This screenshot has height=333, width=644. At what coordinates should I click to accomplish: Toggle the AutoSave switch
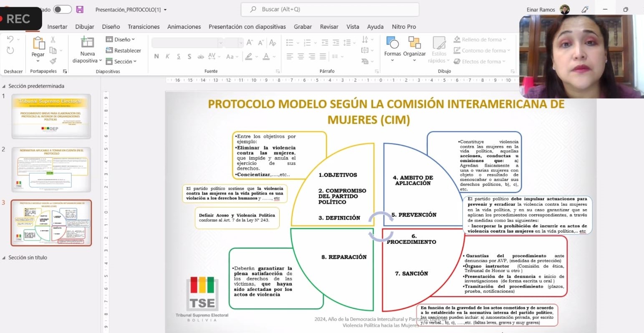pyautogui.click(x=62, y=9)
